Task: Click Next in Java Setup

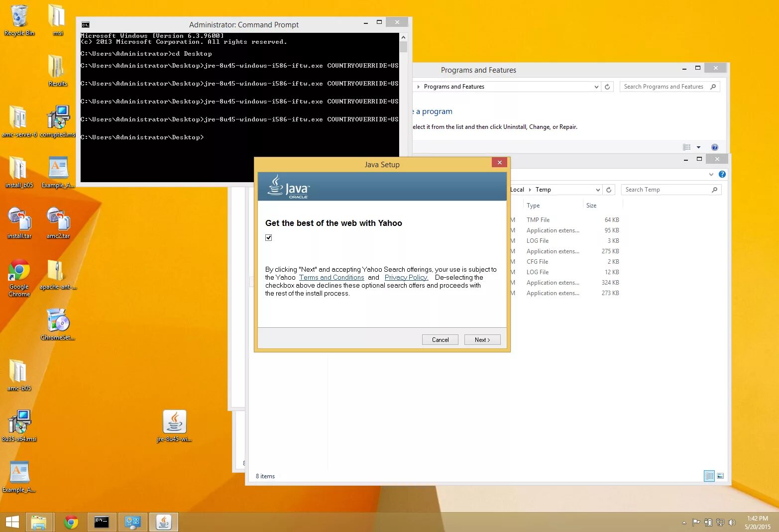Action: 482,339
